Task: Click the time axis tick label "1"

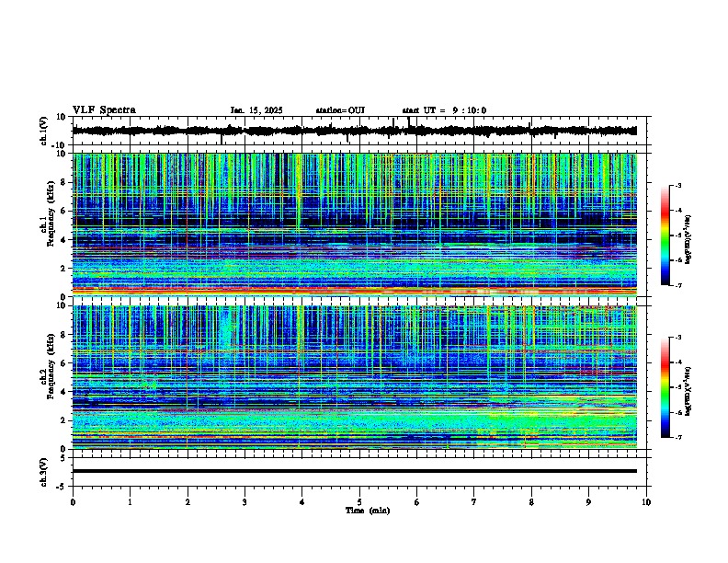Action: 130,502
